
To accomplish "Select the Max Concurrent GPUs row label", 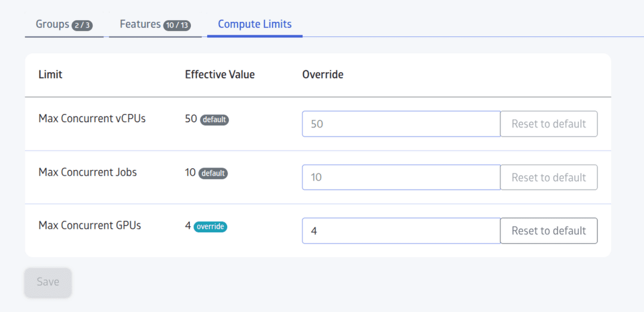I will coord(90,225).
